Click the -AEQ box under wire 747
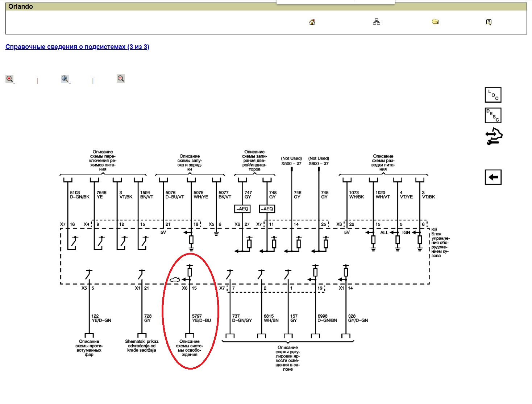Viewport: 532px width, 404px height. coord(242,209)
